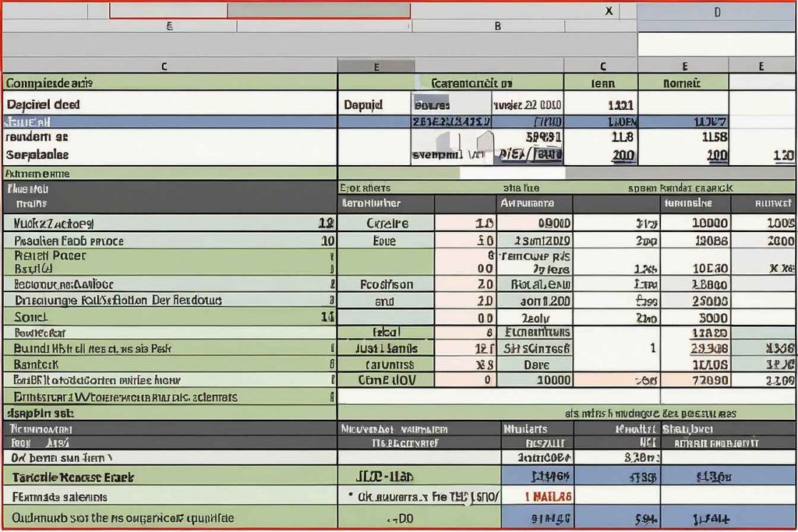Click the 'Bamterk' row label
Viewport: 798px width, 532px height.
(x=36, y=364)
